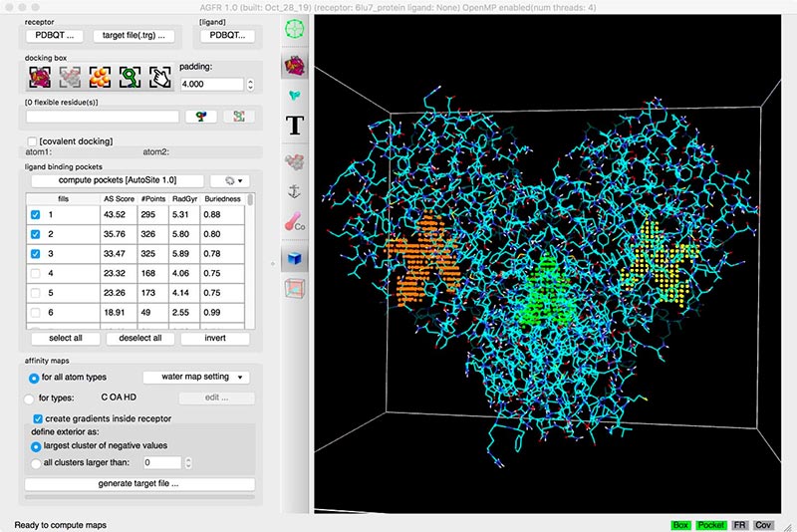Click the anchor icon in vertical toolbar
The image size is (797, 532).
pos(295,191)
